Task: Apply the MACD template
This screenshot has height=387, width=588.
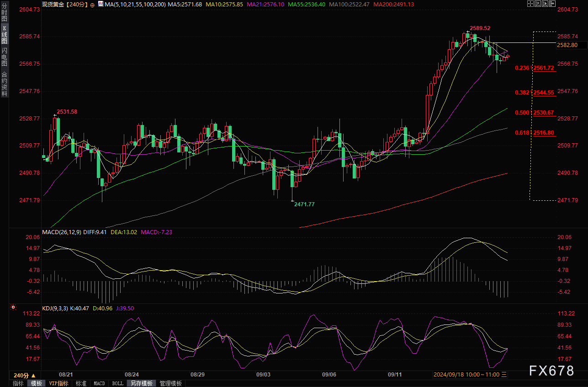Action: point(99,383)
